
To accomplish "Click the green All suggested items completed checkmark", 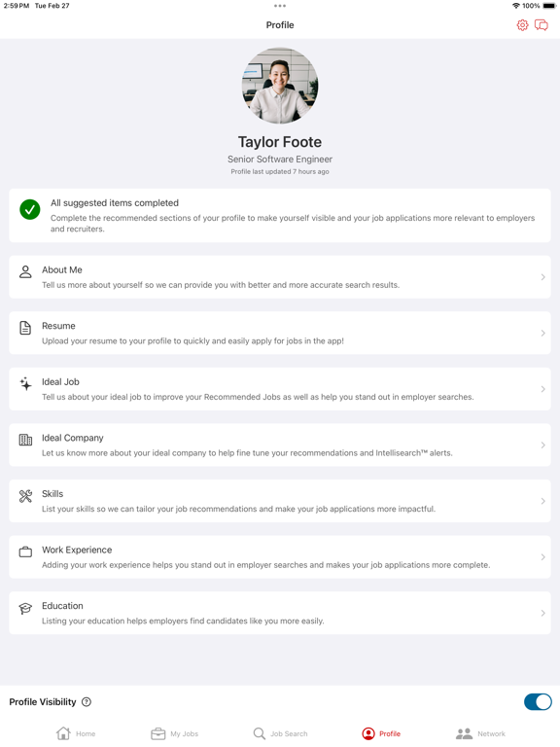I will click(x=29, y=210).
